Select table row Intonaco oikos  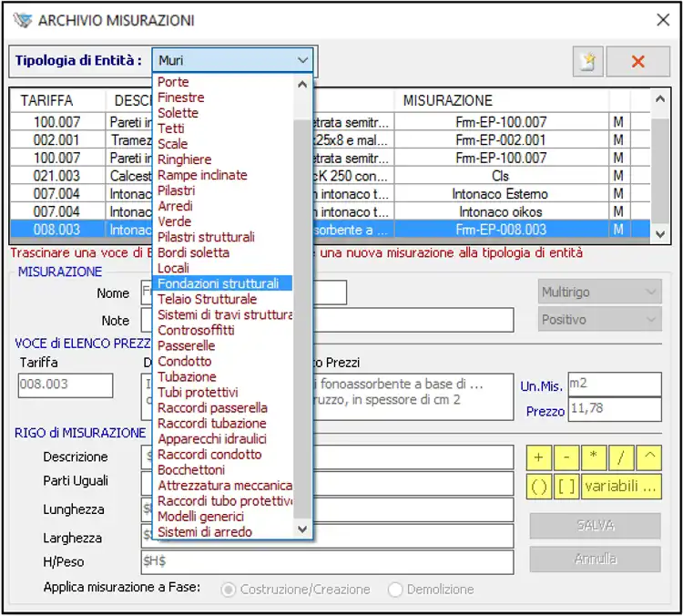point(330,211)
